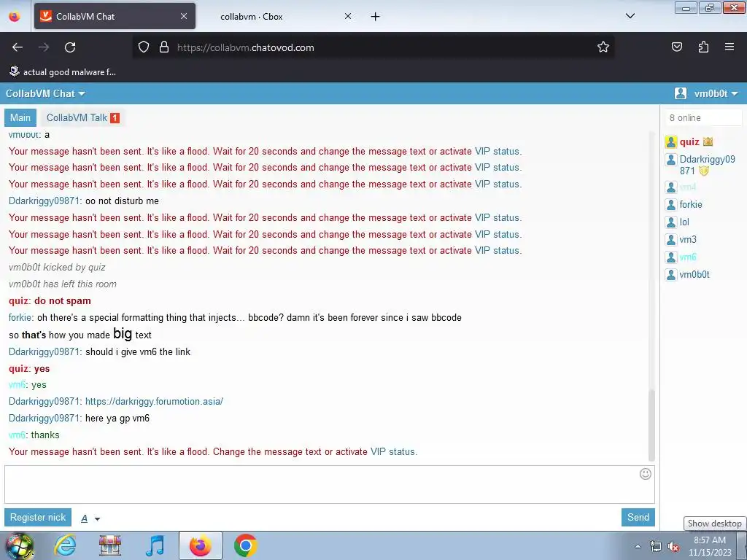The height and width of the screenshot is (560, 747).
Task: Click the vm0b0t profile avatar icon in header
Action: [681, 93]
